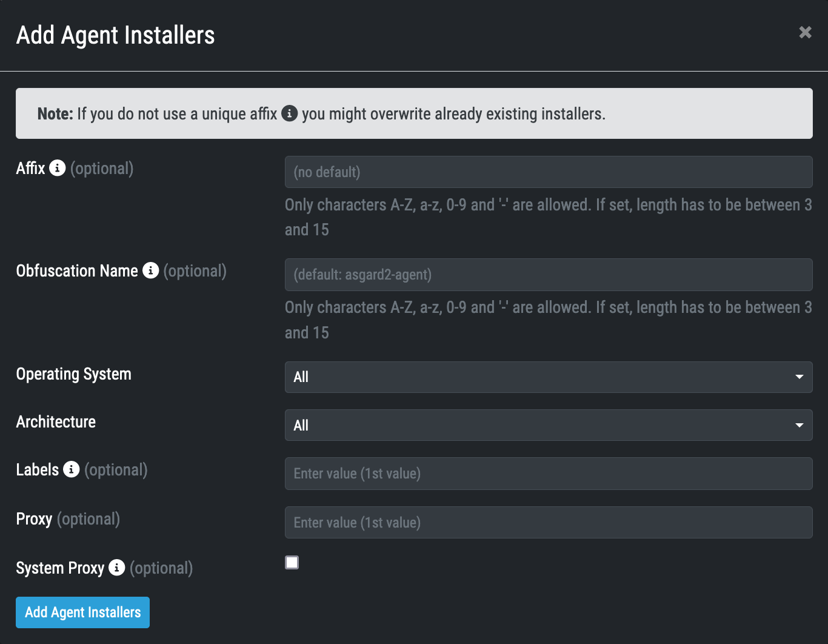
Task: Click the Proxy label text
Action: (34, 519)
